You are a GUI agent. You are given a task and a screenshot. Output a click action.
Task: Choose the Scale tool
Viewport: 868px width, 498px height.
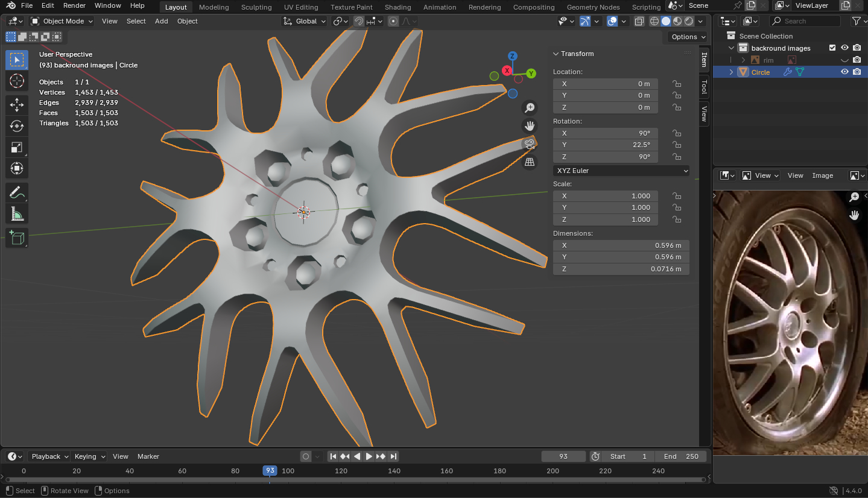pyautogui.click(x=17, y=147)
